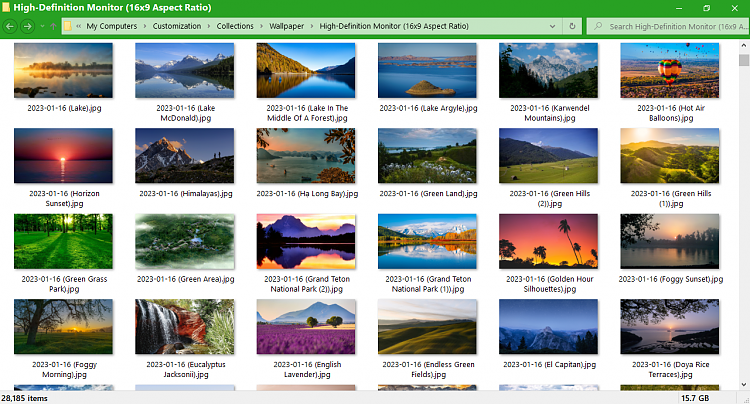Select Foggy Morning thumbnail
Screen dimensions: 750x404
(63, 327)
